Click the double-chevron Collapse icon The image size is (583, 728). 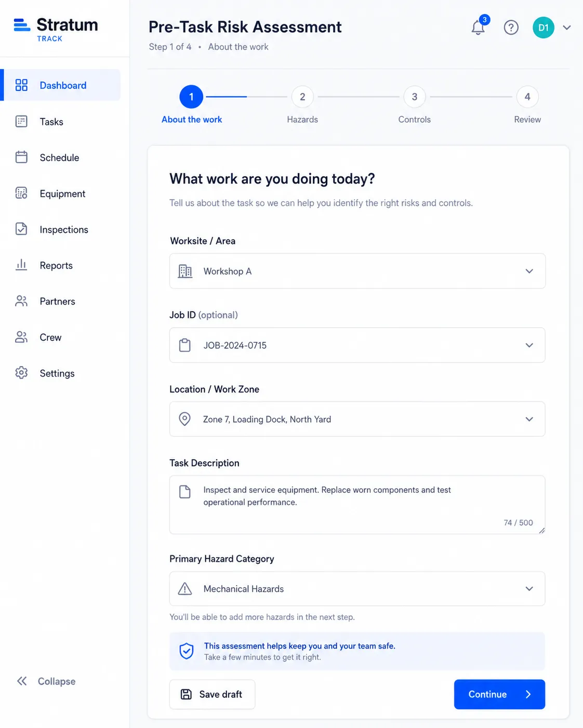tap(22, 681)
